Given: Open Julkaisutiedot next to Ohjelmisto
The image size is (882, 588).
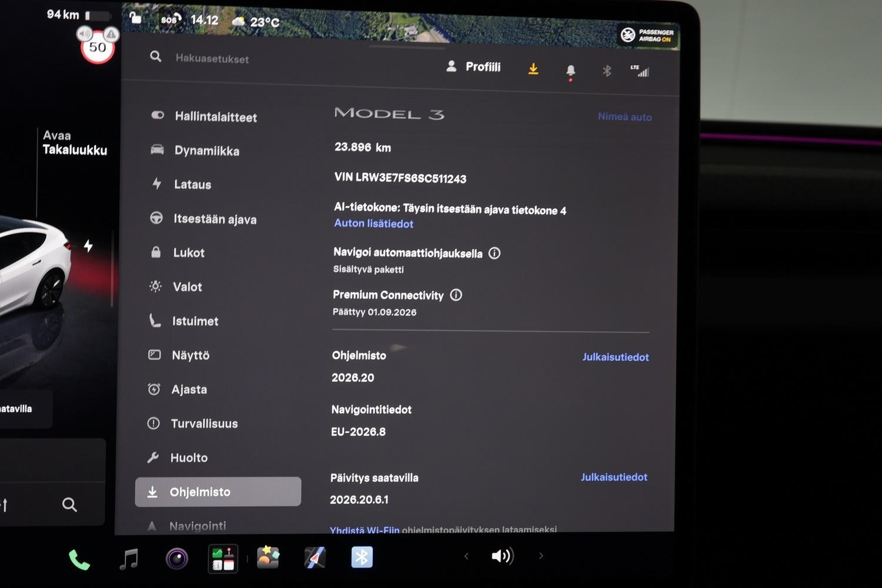Looking at the screenshot, I should (616, 357).
